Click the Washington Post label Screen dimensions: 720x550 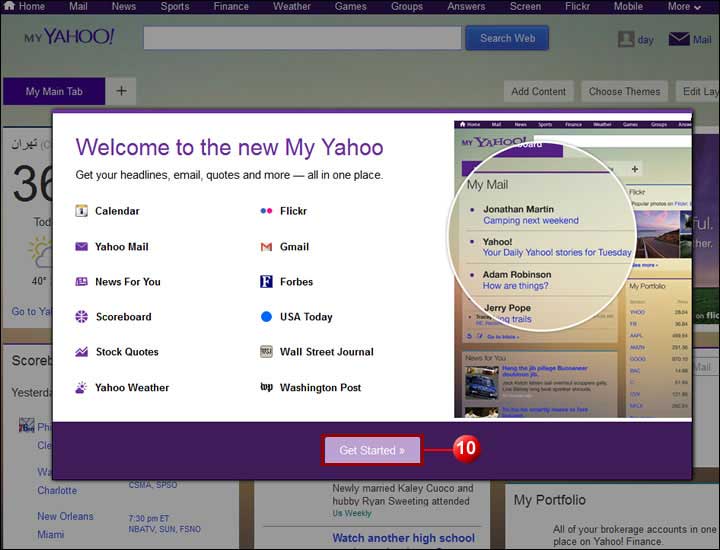321,387
